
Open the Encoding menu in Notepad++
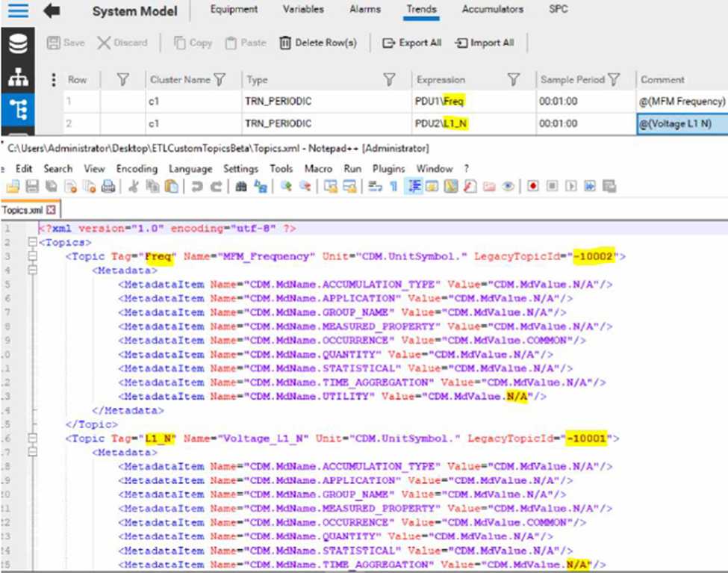tap(137, 169)
